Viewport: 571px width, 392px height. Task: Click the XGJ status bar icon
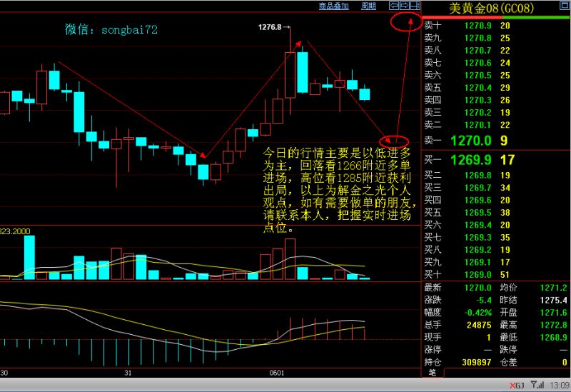517,386
